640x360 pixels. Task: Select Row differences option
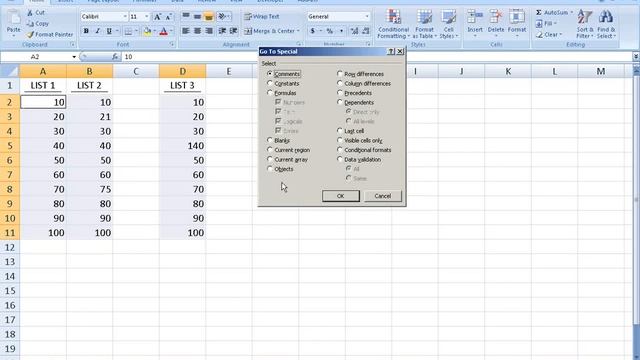[x=340, y=73]
